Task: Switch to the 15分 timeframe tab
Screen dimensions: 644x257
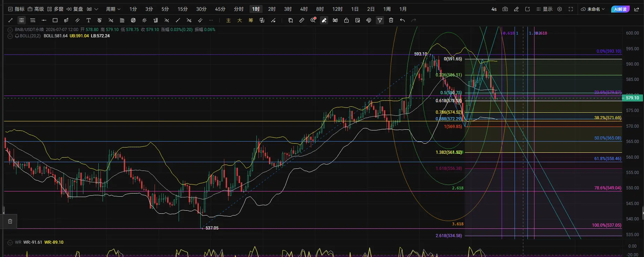Action: (182, 9)
